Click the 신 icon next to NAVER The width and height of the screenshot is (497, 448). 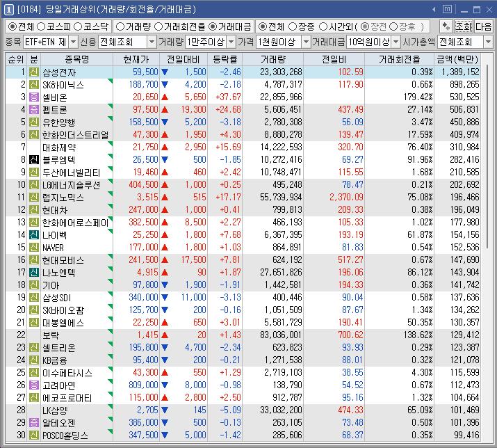34,248
